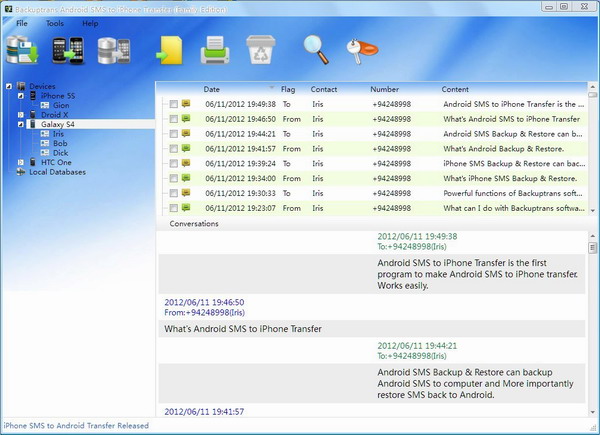Click content cell "What's iPhone SMS Backup & Restore."
Image resolution: width=600 pixels, height=435 pixels.
point(510,178)
